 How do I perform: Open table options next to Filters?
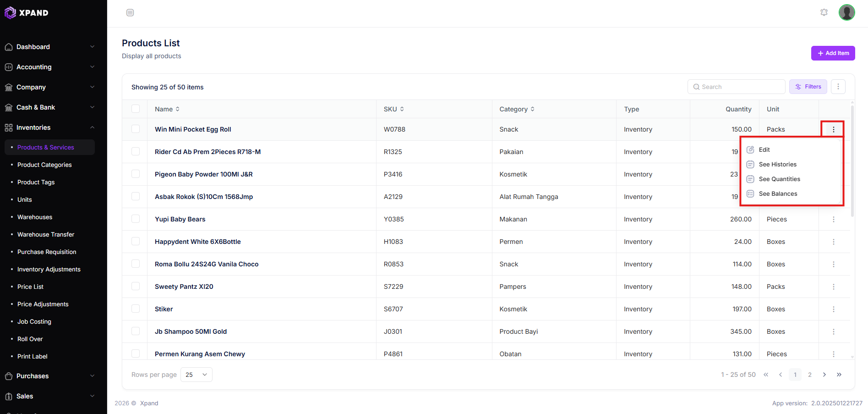point(838,87)
